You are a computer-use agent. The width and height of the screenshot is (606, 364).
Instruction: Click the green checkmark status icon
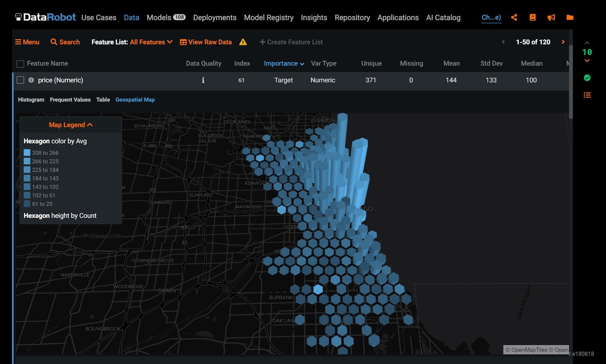point(587,78)
